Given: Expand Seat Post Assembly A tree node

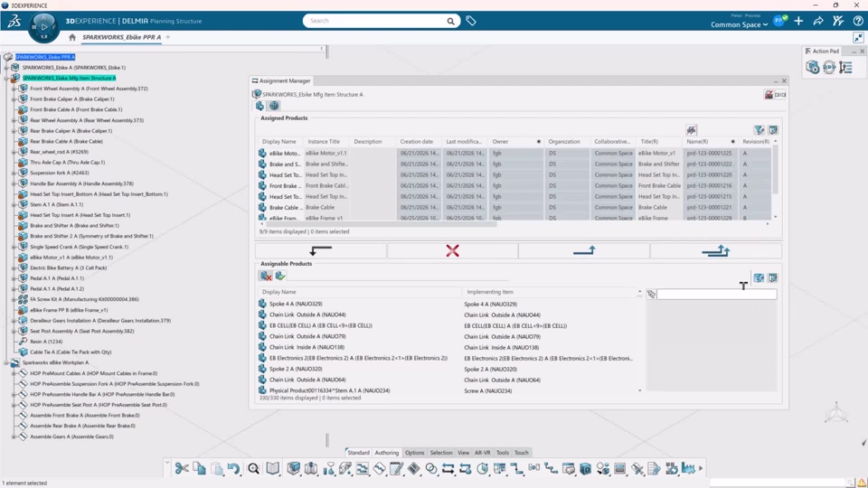Looking at the screenshot, I should [14, 331].
